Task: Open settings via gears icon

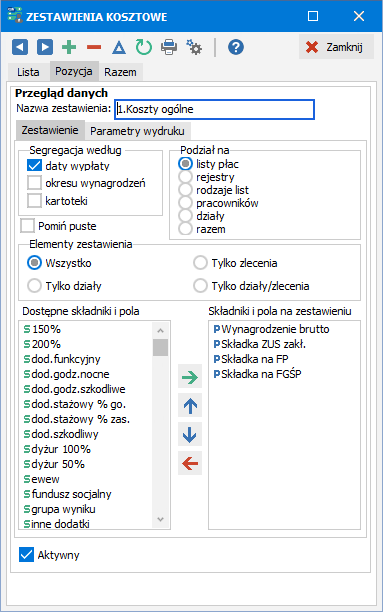Action: point(194,47)
